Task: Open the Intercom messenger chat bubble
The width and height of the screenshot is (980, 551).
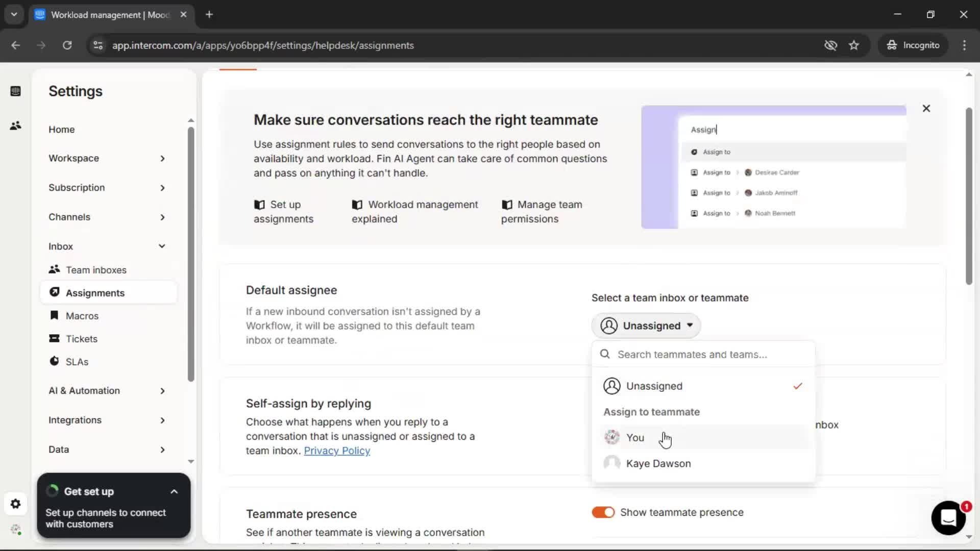Action: (948, 518)
